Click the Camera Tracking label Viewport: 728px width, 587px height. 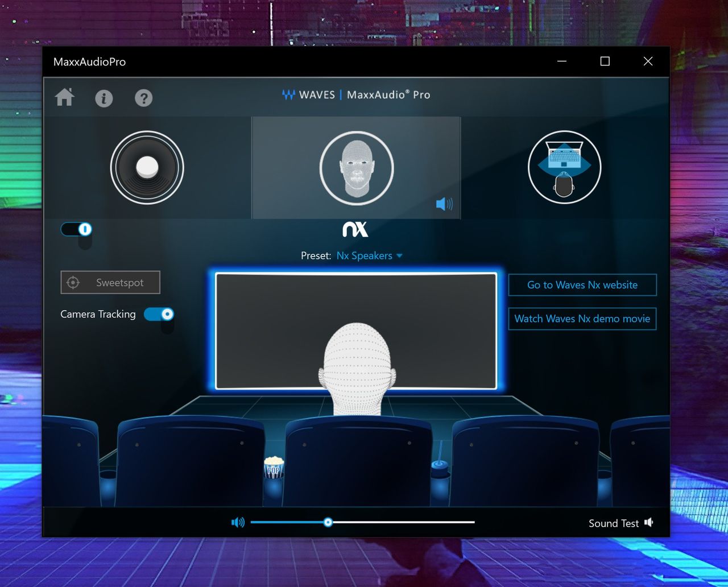coord(98,315)
